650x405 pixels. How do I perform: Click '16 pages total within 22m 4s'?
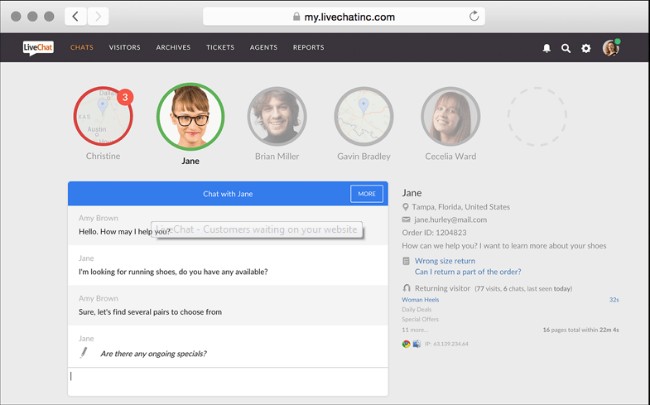pyautogui.click(x=581, y=330)
